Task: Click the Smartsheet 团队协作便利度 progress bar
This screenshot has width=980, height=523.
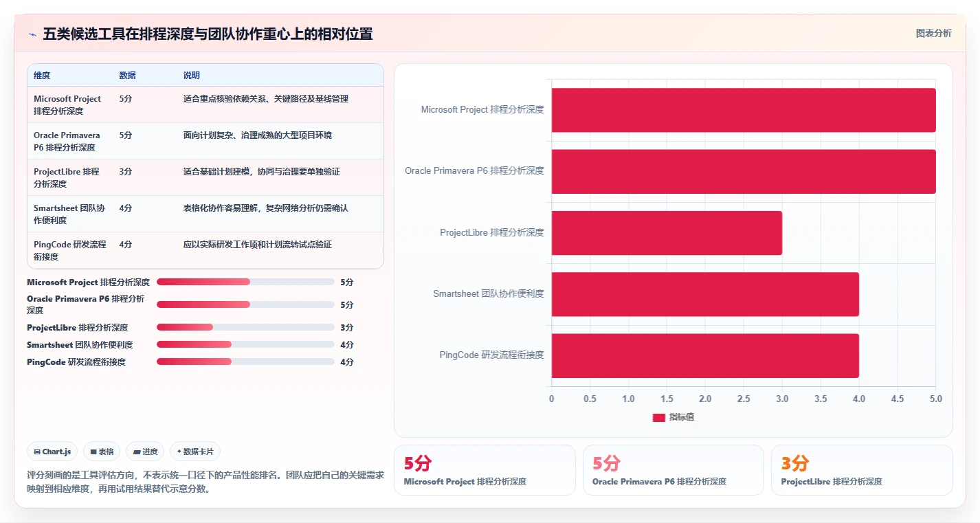Action: pyautogui.click(x=245, y=344)
